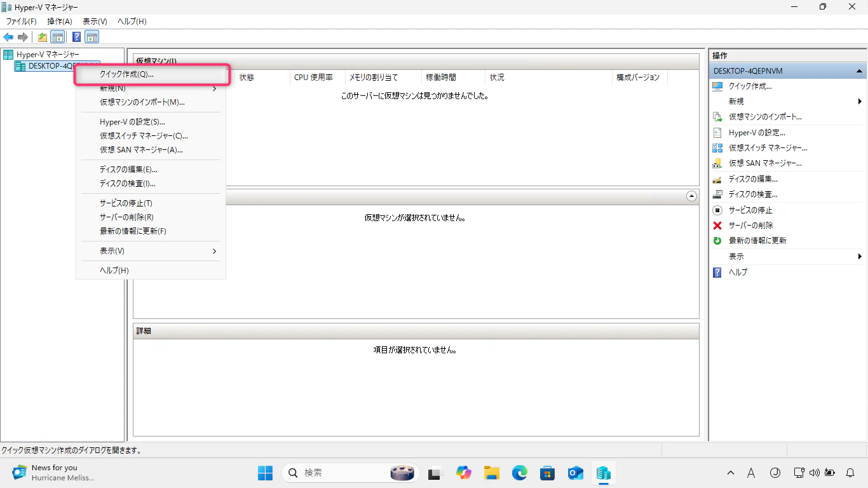Open the ファイル(F) menu in the menu bar

[22, 21]
